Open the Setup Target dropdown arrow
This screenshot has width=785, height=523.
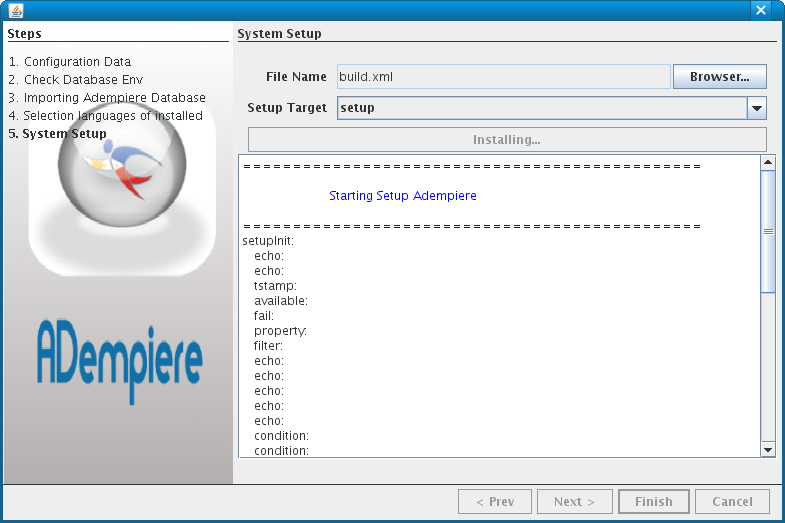757,108
